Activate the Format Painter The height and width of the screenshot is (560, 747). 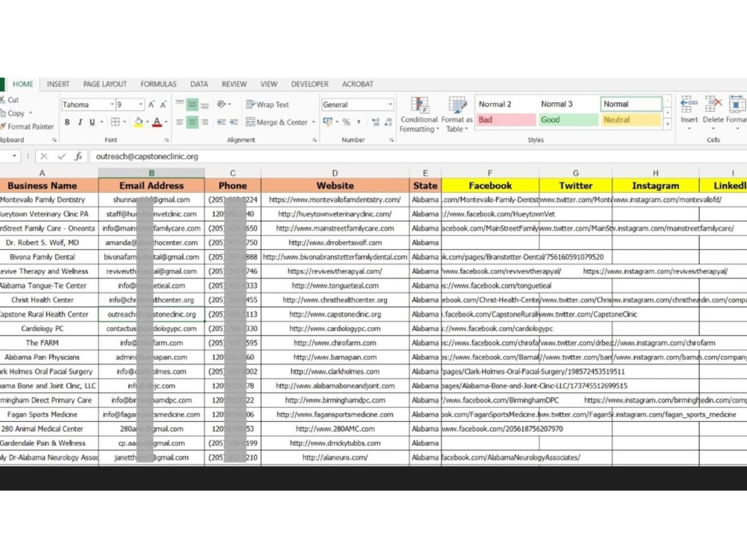click(x=27, y=127)
